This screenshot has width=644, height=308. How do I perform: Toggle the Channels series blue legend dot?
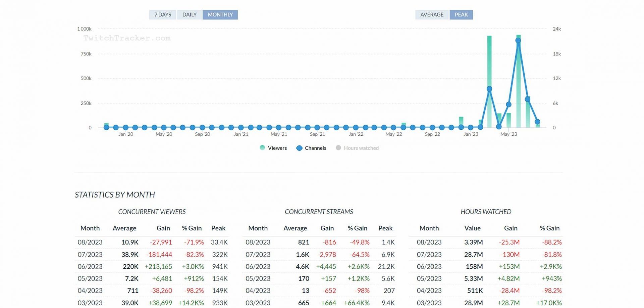click(x=299, y=148)
